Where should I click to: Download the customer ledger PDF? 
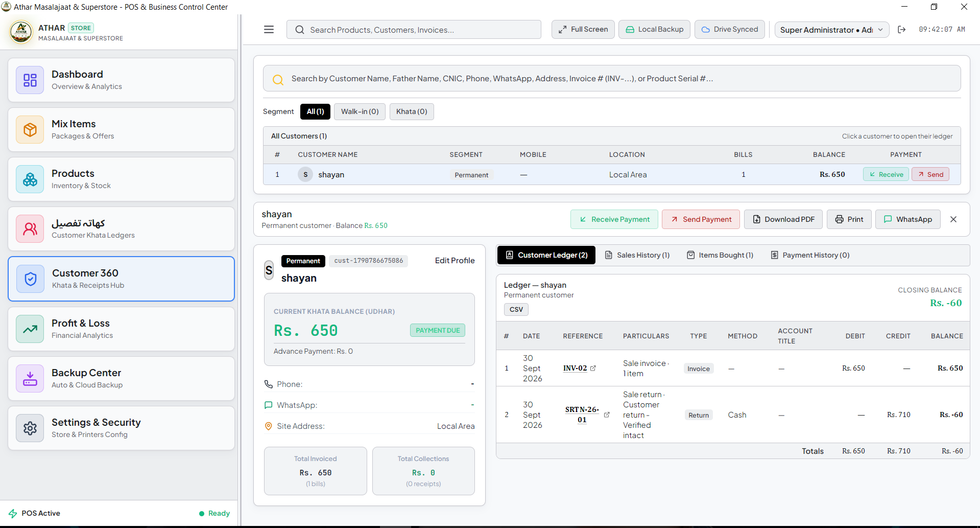pos(783,219)
